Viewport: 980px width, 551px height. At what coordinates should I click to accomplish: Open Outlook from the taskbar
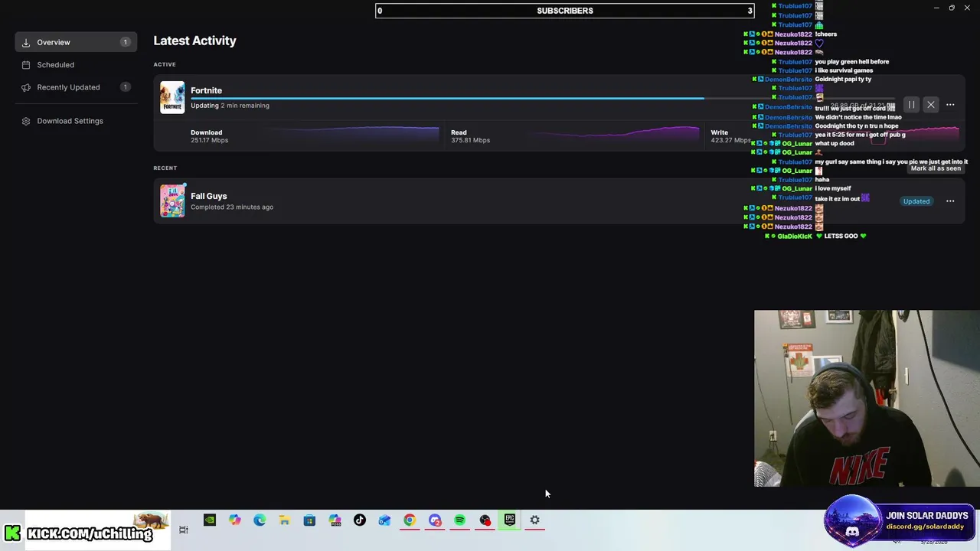[384, 520]
